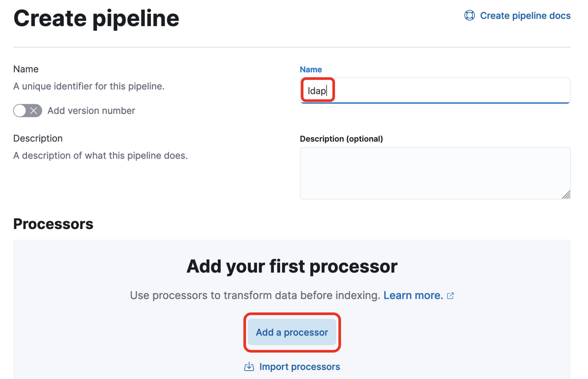This screenshot has width=588, height=379.
Task: Click the 'Create pipeline' page heading
Action: click(x=96, y=18)
